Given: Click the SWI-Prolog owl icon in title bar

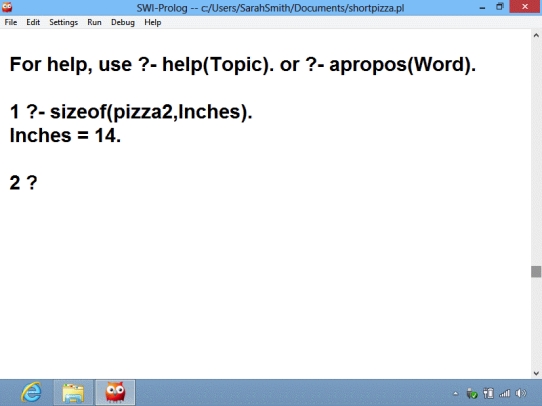Looking at the screenshot, I should [7, 7].
